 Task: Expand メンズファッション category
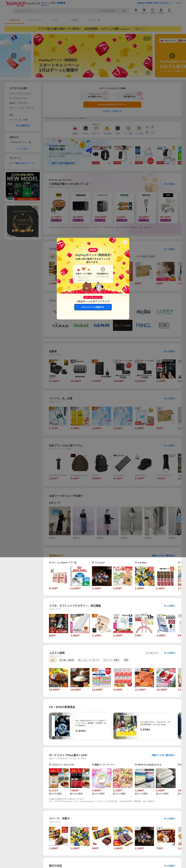pos(23,98)
